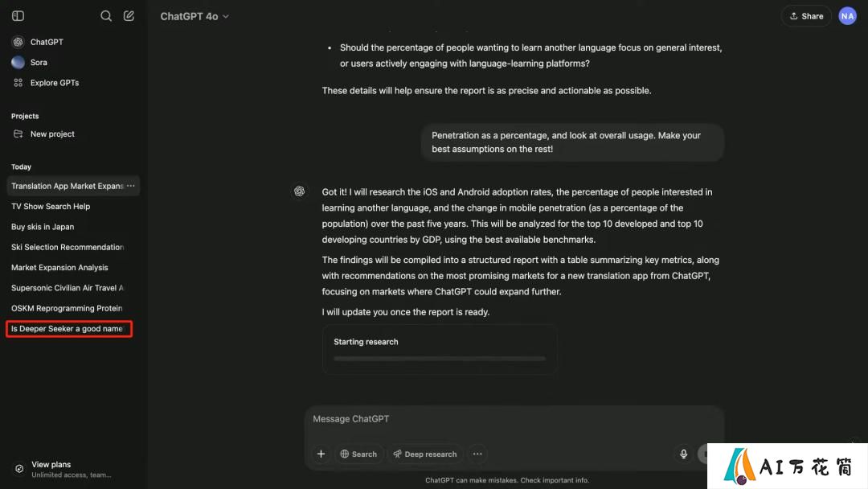Click the Share button

tap(806, 16)
